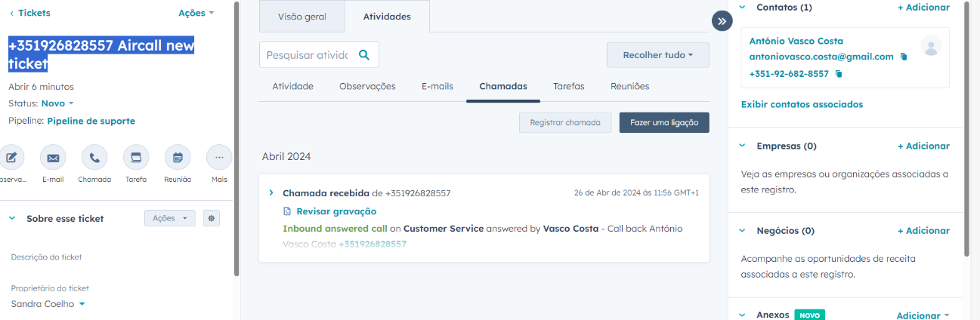Image resolution: width=980 pixels, height=320 pixels.
Task: Open the Mais ellipsis icon
Action: click(x=219, y=158)
